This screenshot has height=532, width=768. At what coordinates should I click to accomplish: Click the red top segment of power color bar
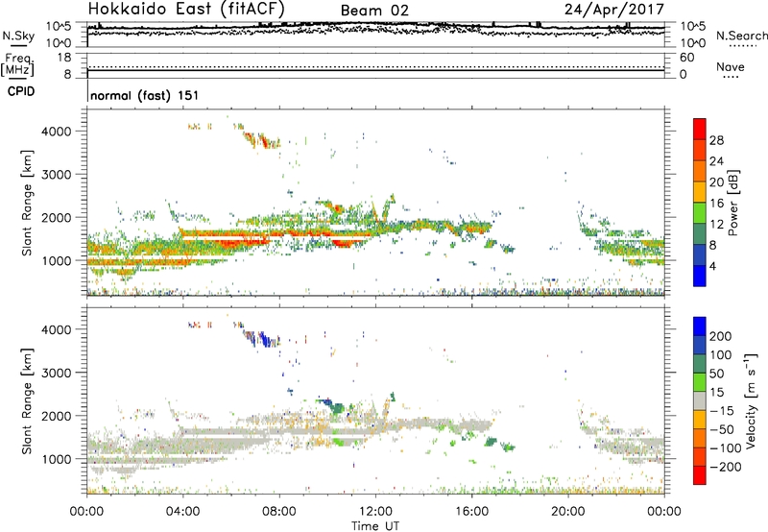click(x=700, y=129)
